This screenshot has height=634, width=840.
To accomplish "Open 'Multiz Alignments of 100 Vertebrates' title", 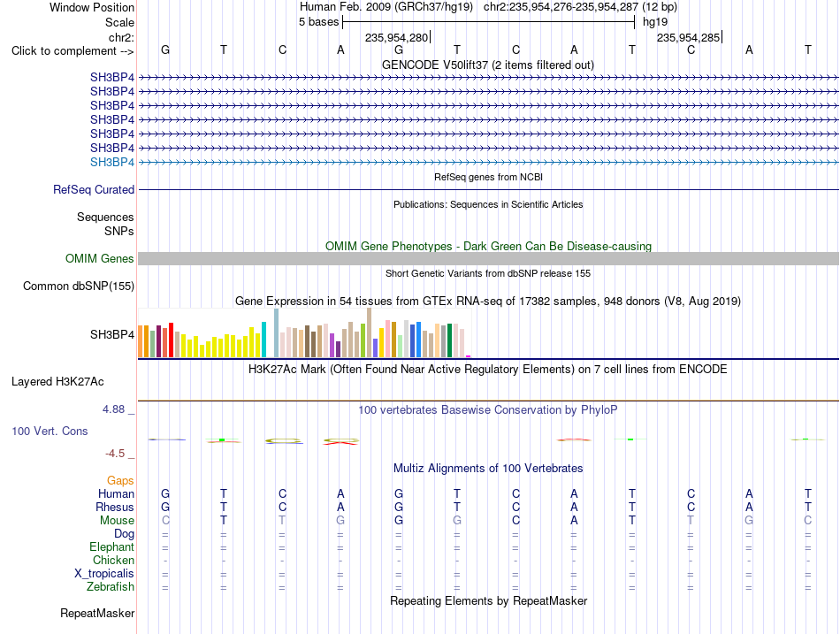I will click(x=488, y=469).
